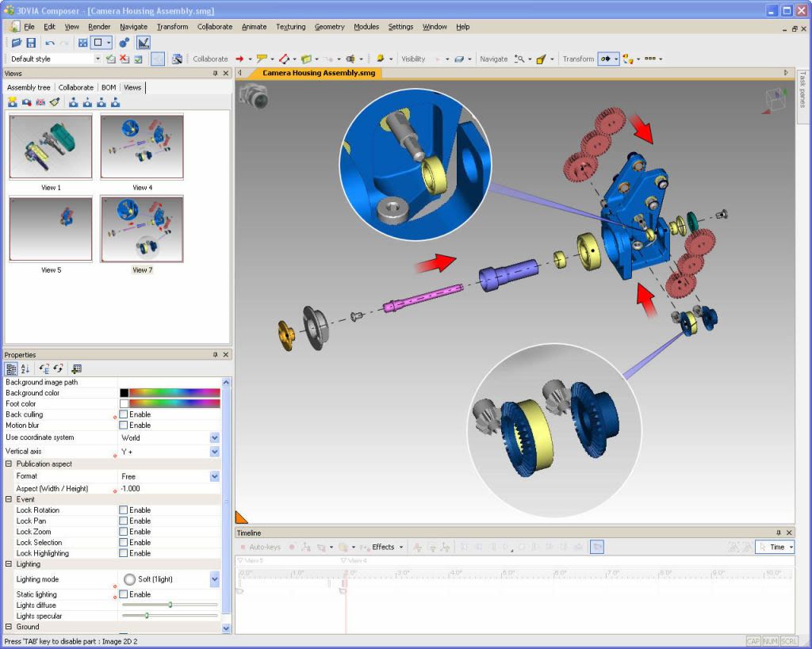812x649 pixels.
Task: Enable the Motion blur checkbox
Action: (124, 426)
